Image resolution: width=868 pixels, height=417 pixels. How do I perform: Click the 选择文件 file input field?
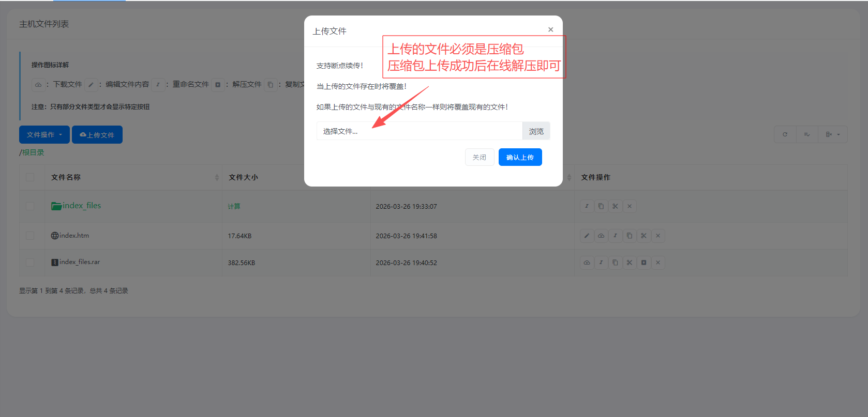coord(419,131)
